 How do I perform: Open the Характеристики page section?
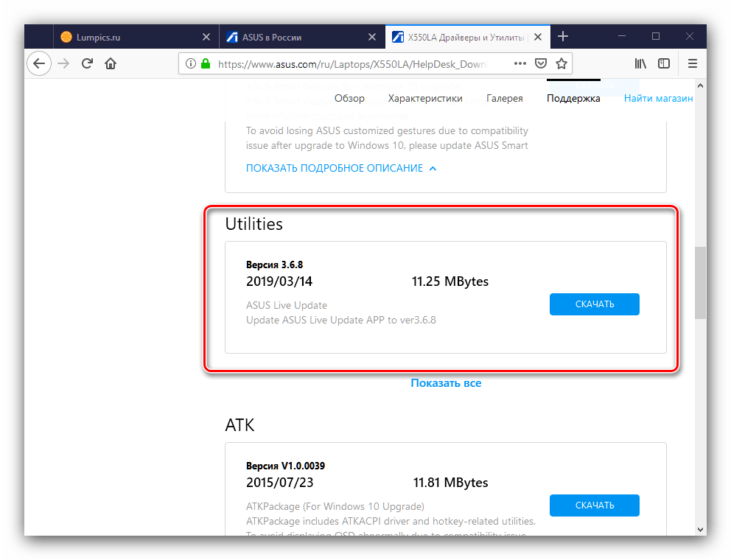pos(425,99)
